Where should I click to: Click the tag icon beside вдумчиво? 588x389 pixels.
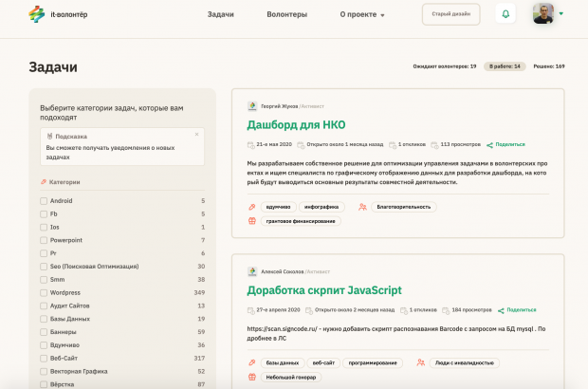251,206
